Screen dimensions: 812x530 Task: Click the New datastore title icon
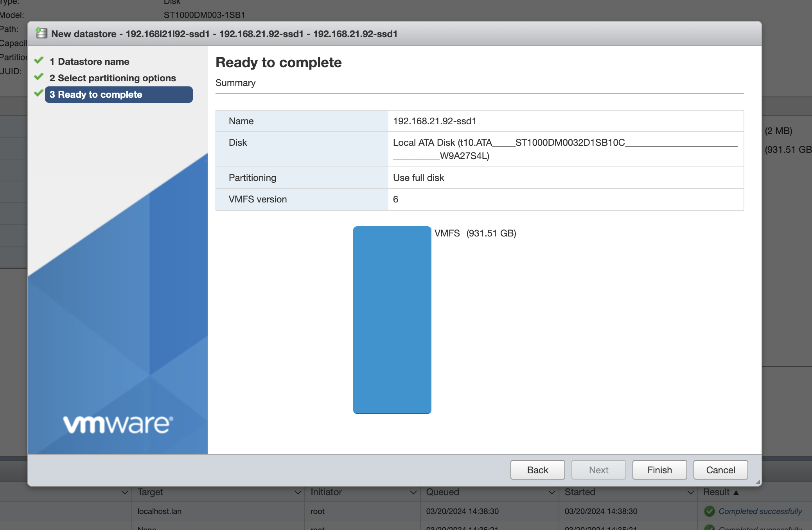(41, 34)
